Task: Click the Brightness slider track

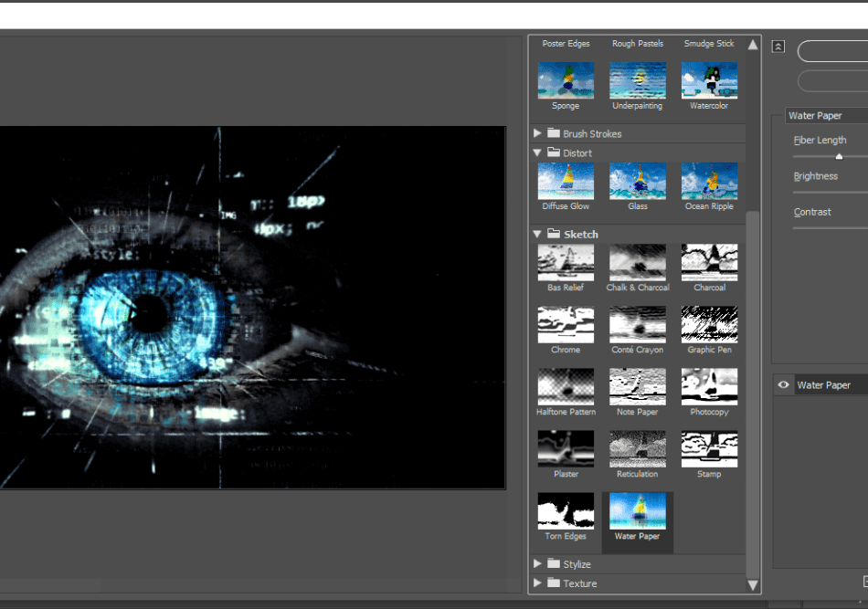Action: tap(831, 193)
